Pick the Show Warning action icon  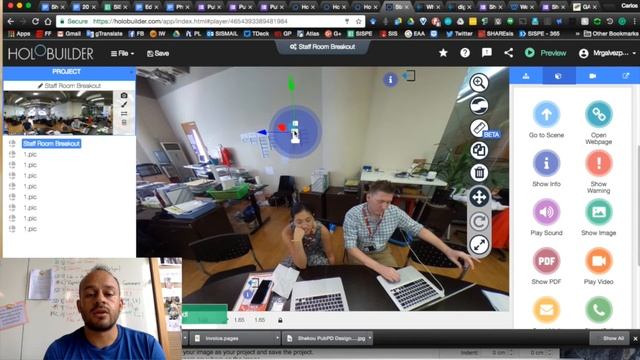598,163
